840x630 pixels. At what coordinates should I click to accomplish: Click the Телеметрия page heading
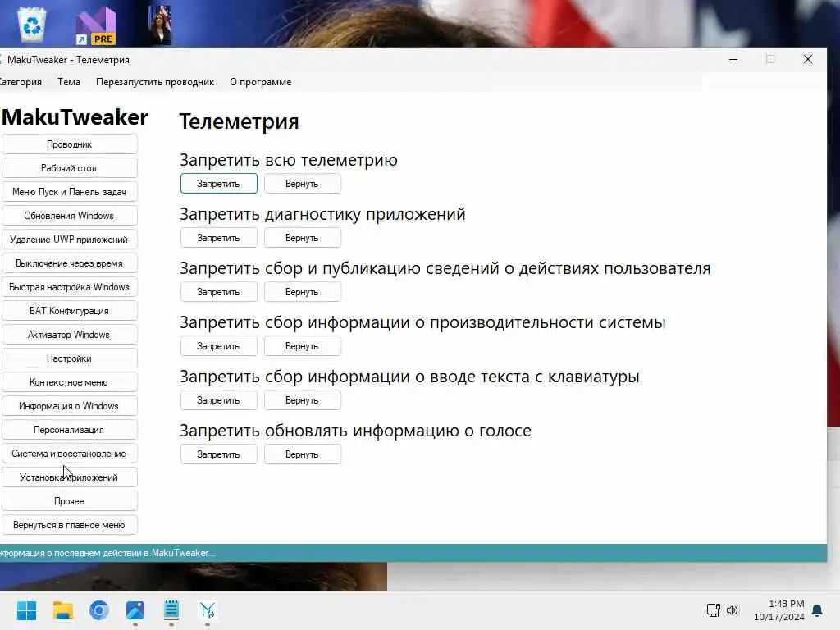239,121
